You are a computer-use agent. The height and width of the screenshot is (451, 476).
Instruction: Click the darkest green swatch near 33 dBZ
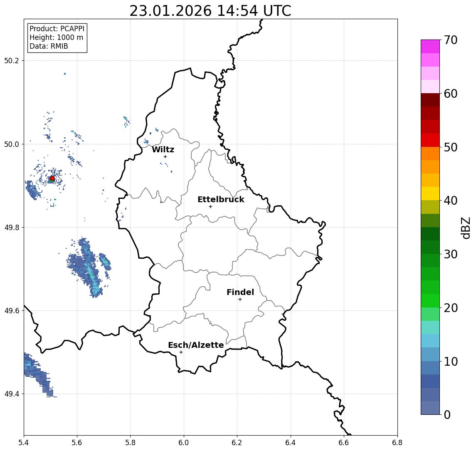pos(430,234)
